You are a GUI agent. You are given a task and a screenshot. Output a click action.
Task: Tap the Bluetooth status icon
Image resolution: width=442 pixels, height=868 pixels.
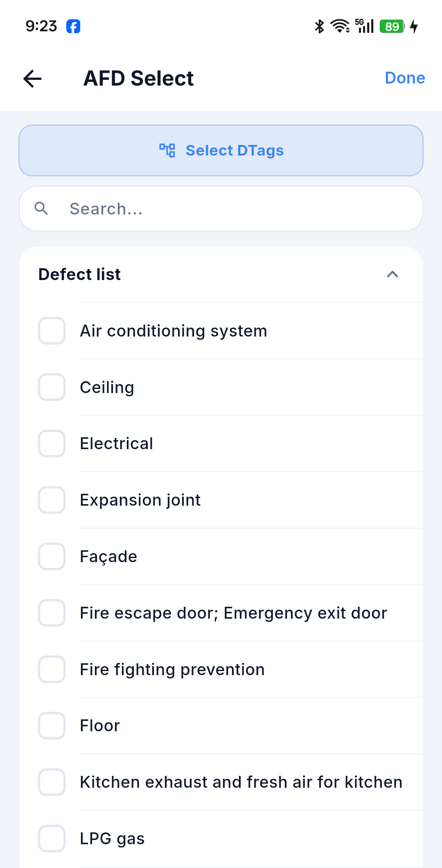319,26
